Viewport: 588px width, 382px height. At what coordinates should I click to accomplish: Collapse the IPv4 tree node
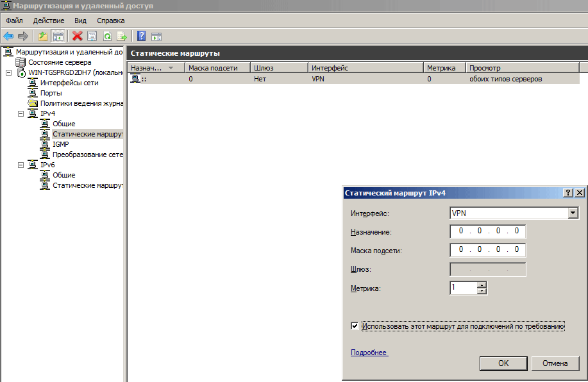click(21, 113)
